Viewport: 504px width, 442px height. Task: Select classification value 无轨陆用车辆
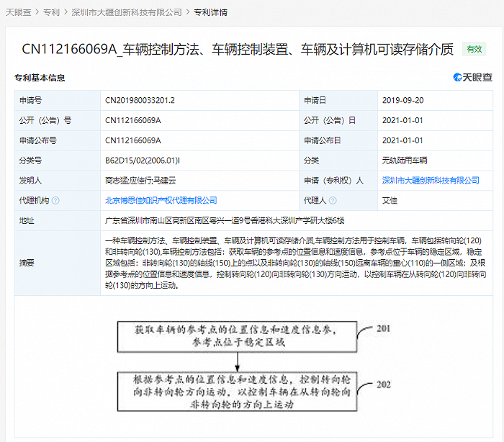pos(405,161)
